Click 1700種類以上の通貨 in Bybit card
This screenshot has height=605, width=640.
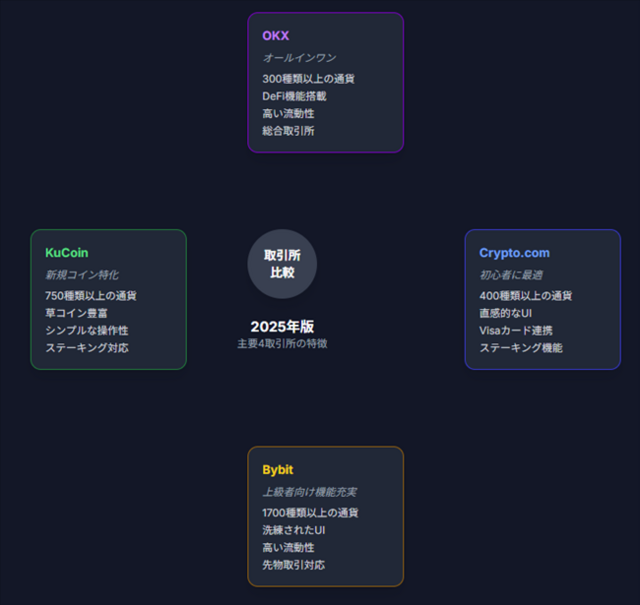point(310,513)
